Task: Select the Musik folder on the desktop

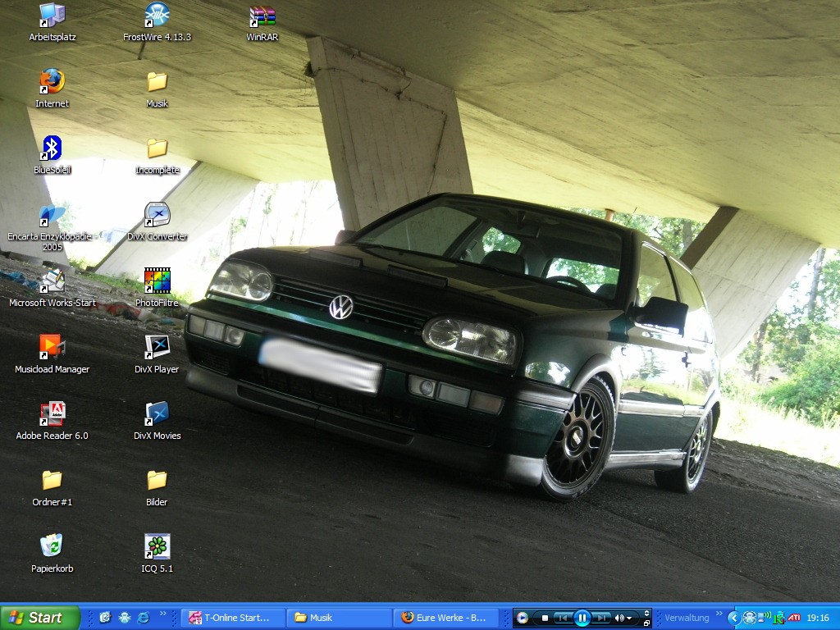Action: click(x=157, y=89)
